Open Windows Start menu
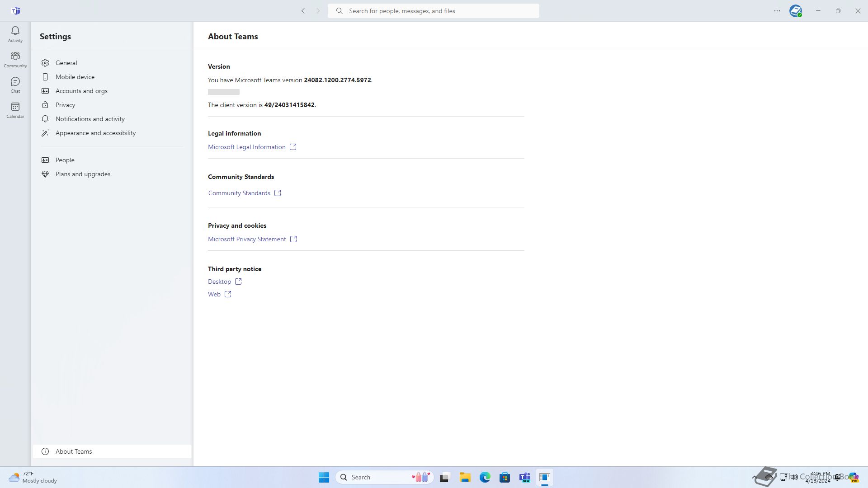868x488 pixels. pyautogui.click(x=324, y=477)
